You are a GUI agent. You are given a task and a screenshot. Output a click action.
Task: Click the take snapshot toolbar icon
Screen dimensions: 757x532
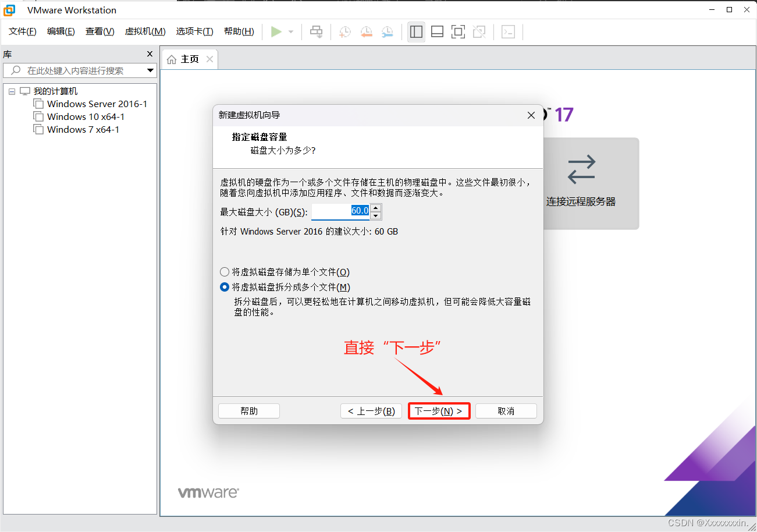(345, 32)
